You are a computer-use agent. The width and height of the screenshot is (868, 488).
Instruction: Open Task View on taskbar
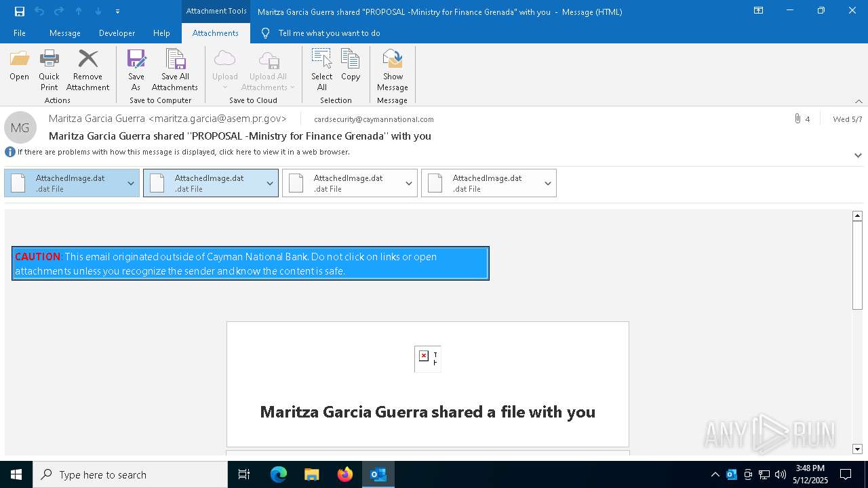(x=244, y=474)
